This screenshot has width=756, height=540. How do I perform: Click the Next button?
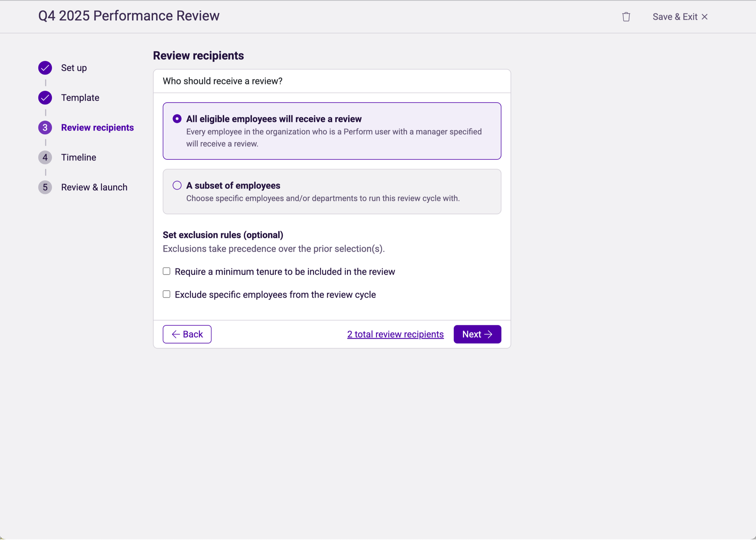click(x=477, y=334)
